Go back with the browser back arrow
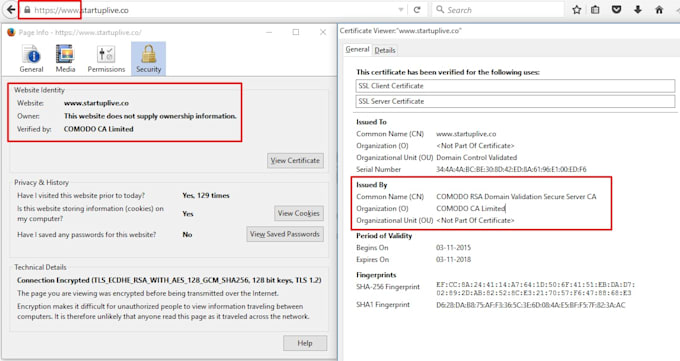Viewport: 680px width, 361px height. point(10,10)
